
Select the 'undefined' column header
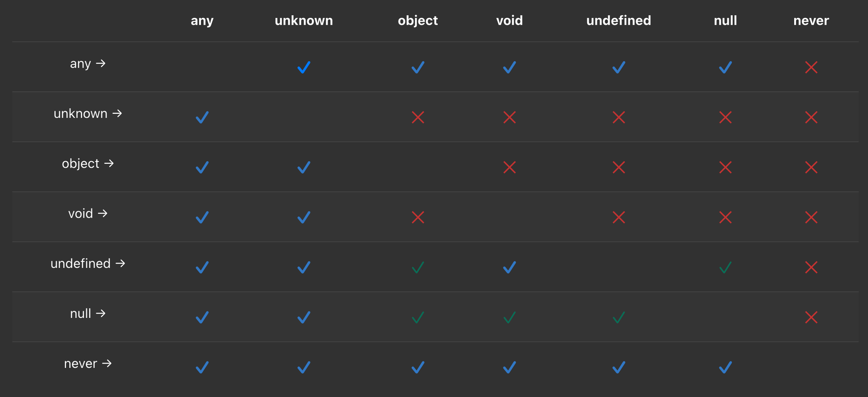(618, 20)
